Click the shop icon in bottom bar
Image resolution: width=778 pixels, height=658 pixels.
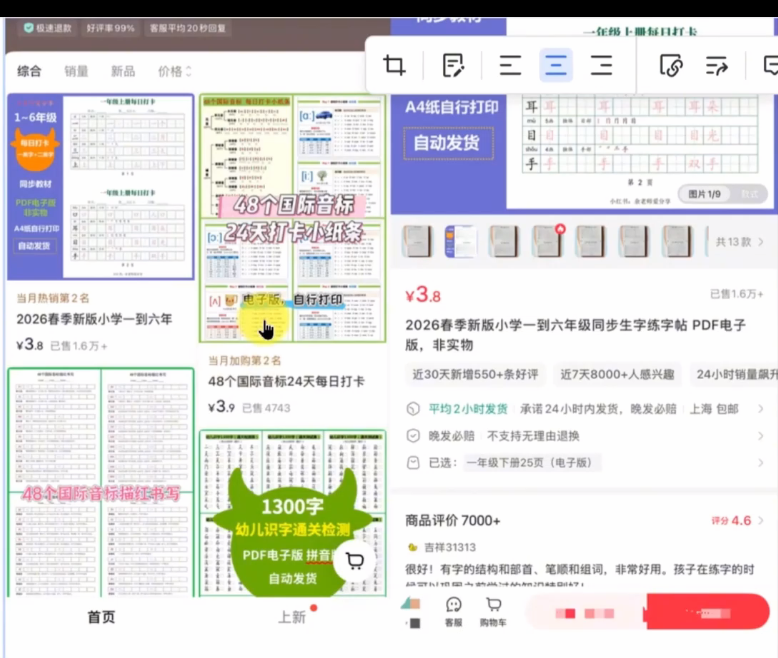click(411, 611)
